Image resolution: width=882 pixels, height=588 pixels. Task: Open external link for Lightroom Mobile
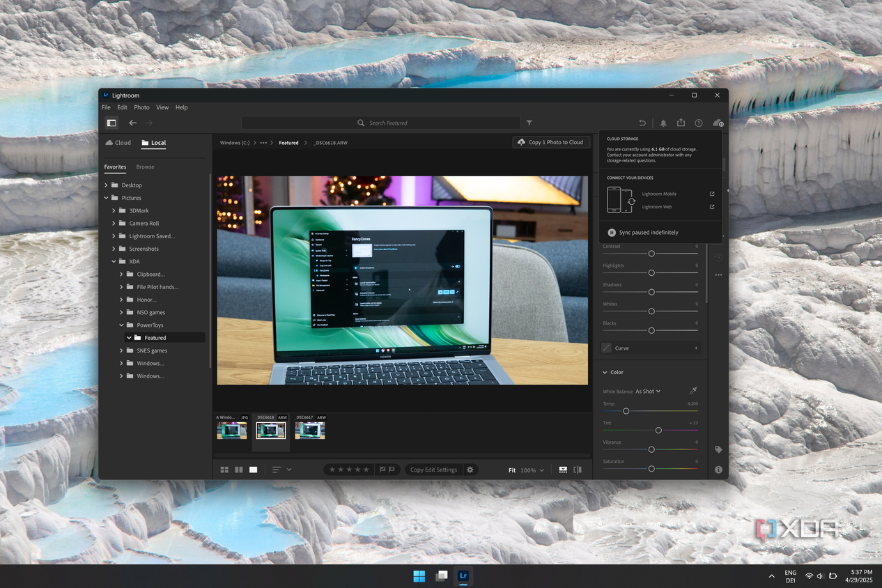click(x=711, y=194)
